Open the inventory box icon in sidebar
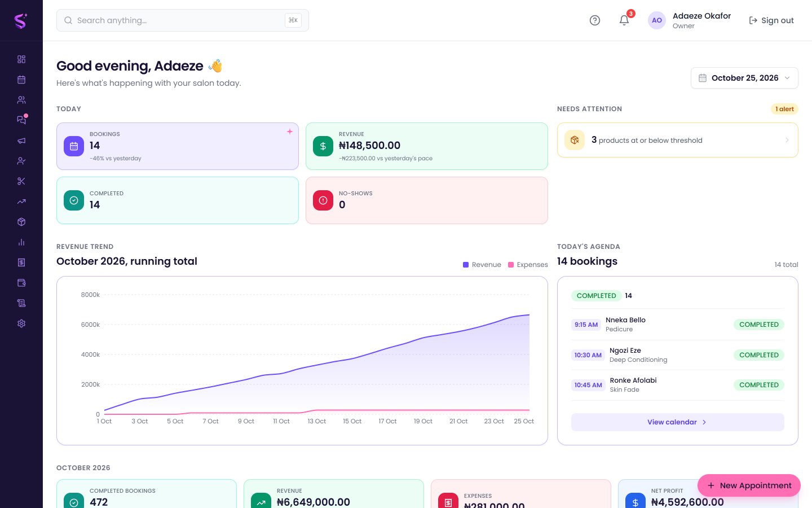The width and height of the screenshot is (812, 508). pyautogui.click(x=21, y=222)
